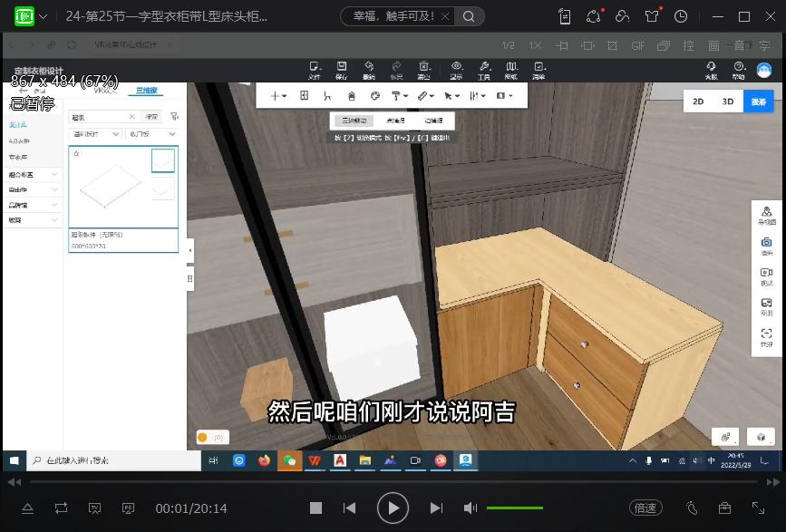The height and width of the screenshot is (532, 786).
Task: Clear the search box with the X icon
Action: coord(131,117)
